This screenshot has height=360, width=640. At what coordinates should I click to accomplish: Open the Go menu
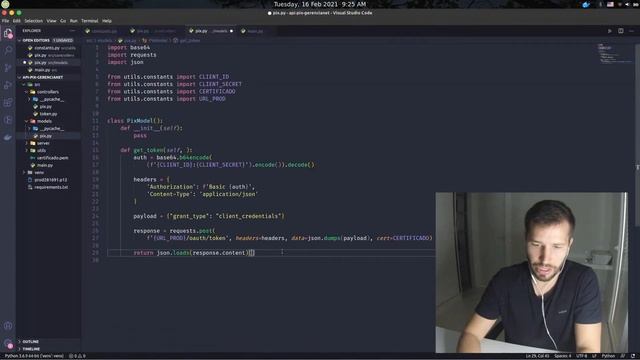[63, 21]
